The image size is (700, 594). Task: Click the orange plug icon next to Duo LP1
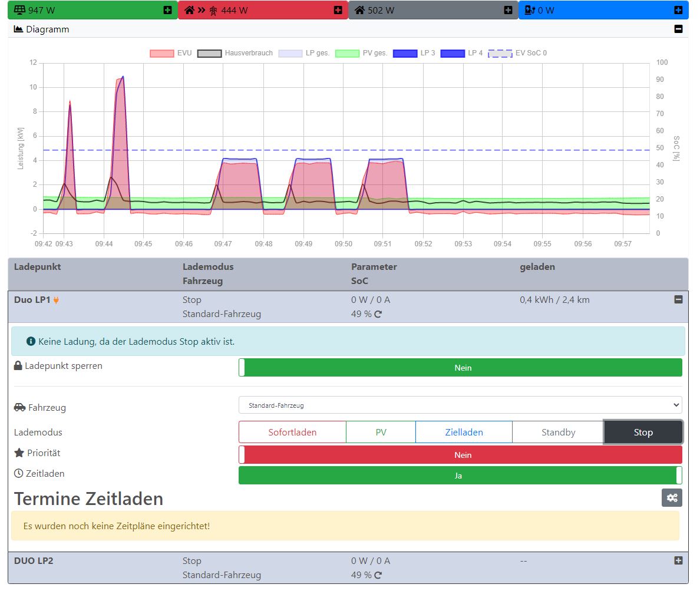[x=57, y=300]
